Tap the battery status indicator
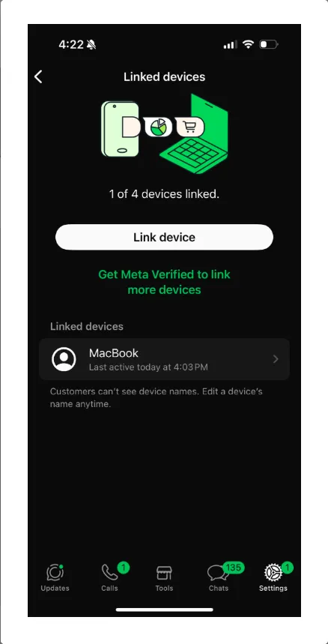This screenshot has height=644, width=328. [269, 44]
